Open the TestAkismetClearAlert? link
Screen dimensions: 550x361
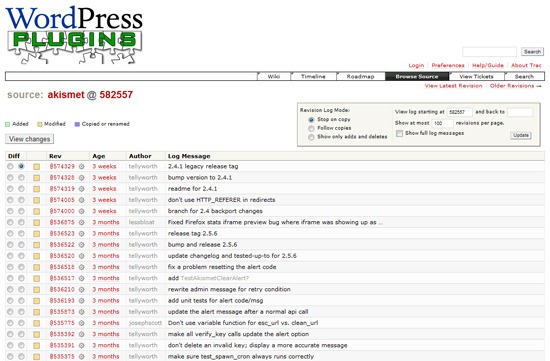pos(215,278)
